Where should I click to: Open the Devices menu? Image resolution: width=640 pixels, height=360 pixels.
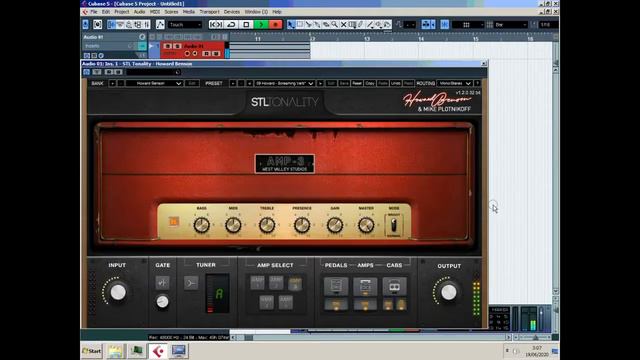232,12
